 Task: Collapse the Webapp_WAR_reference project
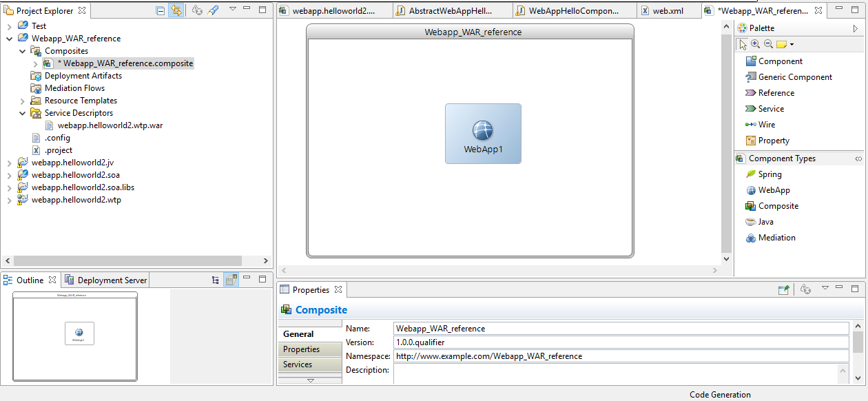(x=9, y=39)
